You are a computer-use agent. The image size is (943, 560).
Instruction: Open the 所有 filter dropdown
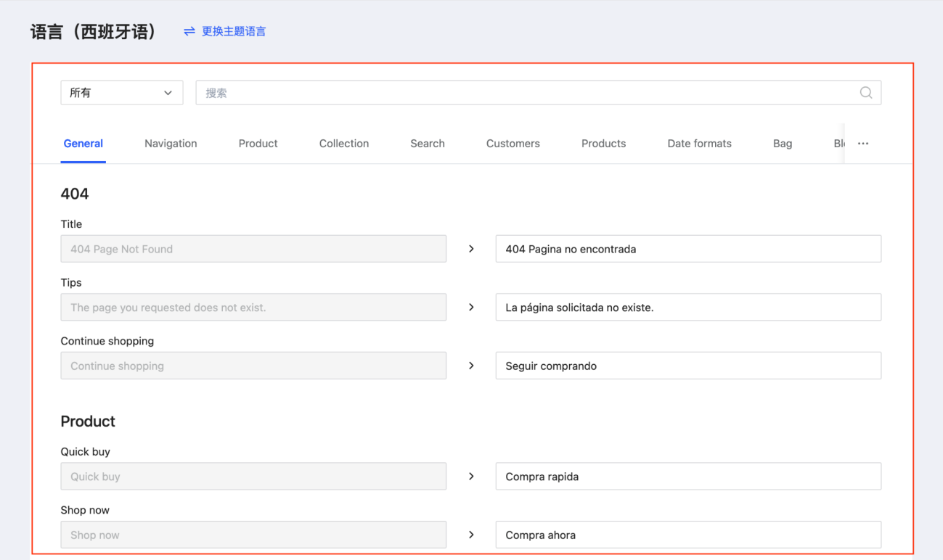tap(121, 93)
